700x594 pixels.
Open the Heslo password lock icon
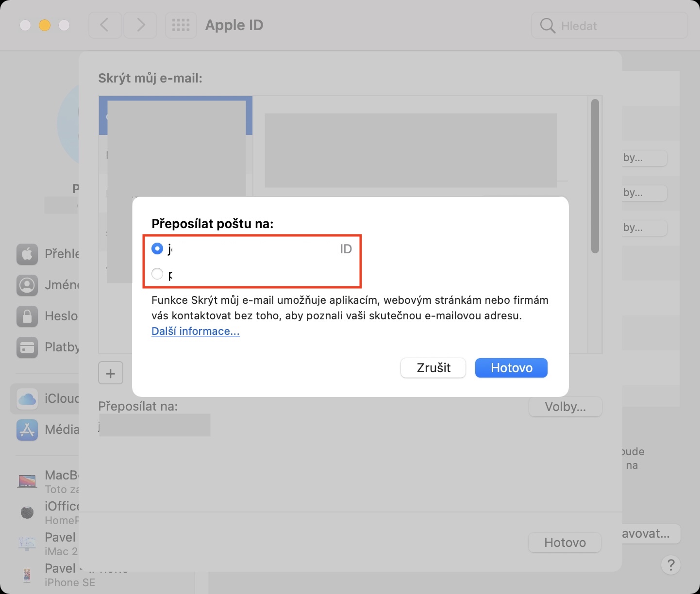[x=27, y=316]
